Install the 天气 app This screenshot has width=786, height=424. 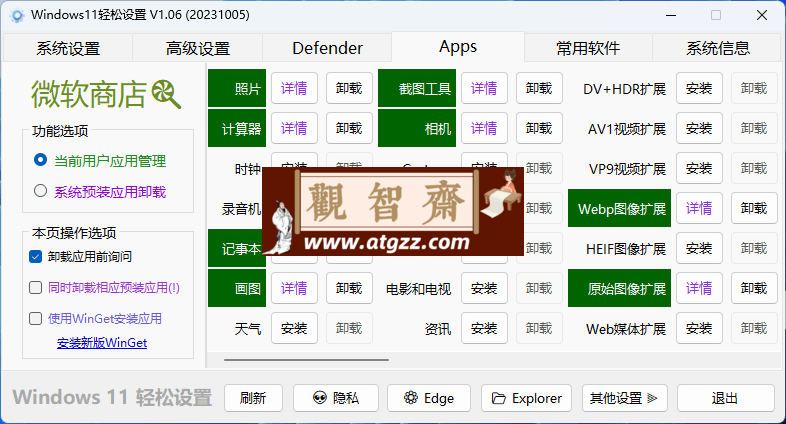(294, 328)
